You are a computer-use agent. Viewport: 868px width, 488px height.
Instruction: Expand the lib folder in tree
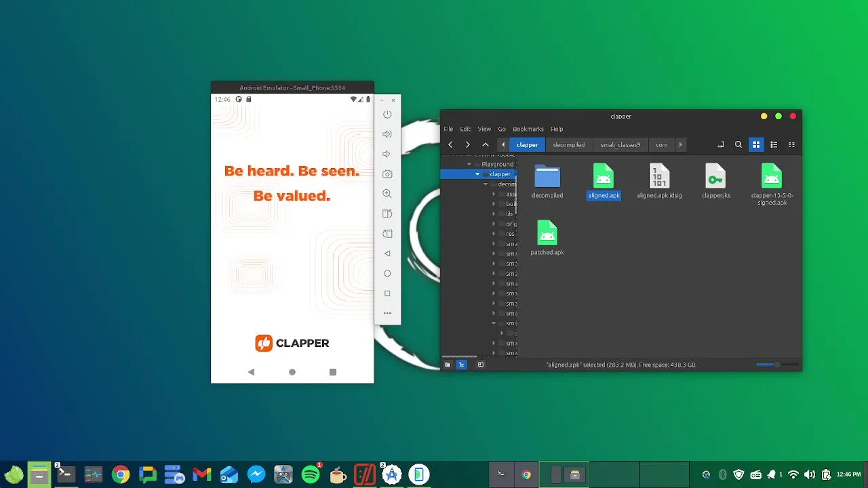click(x=494, y=214)
